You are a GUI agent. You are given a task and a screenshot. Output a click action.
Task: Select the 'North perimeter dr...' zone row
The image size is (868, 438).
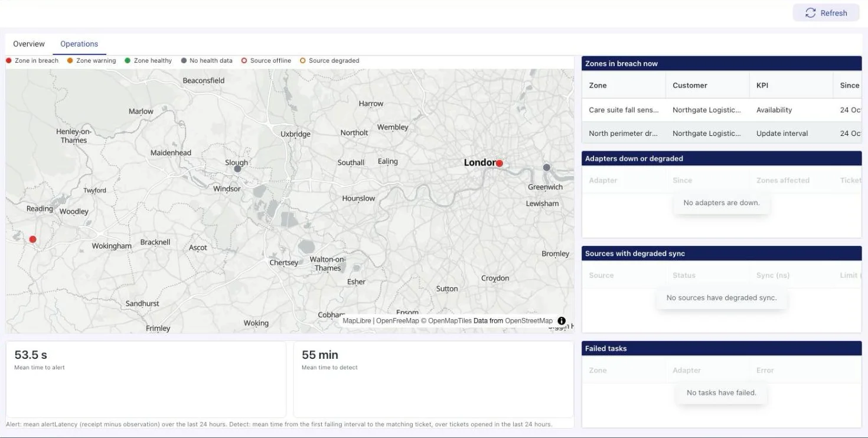[x=722, y=134]
